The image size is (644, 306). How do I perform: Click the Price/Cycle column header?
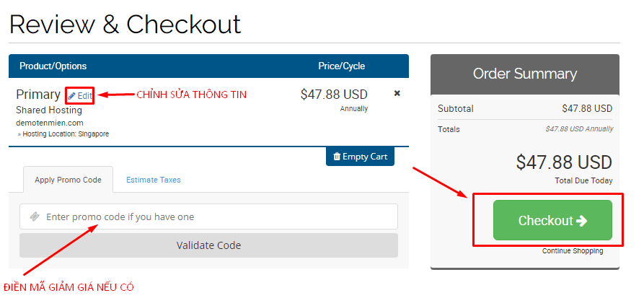coord(341,66)
